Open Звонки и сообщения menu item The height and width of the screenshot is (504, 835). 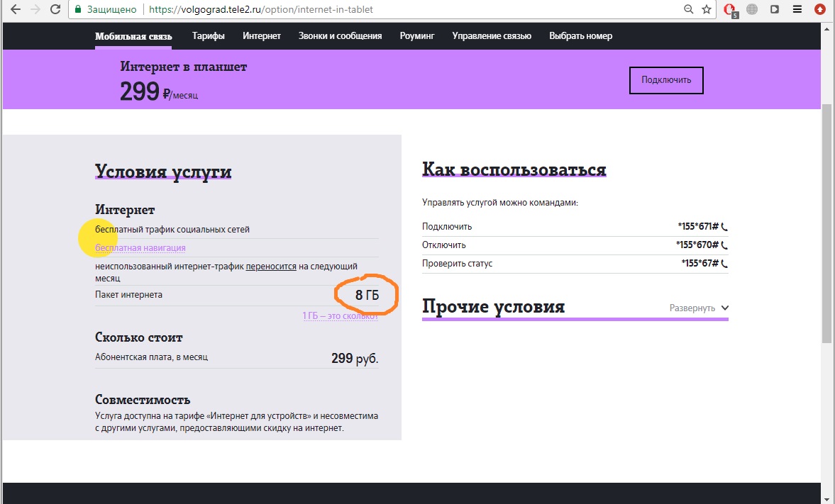click(340, 36)
